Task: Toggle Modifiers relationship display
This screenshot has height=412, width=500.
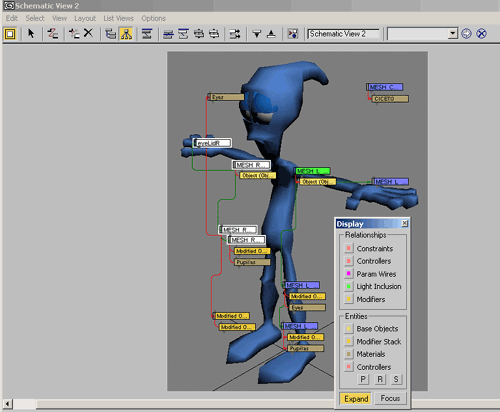Action: 349,299
